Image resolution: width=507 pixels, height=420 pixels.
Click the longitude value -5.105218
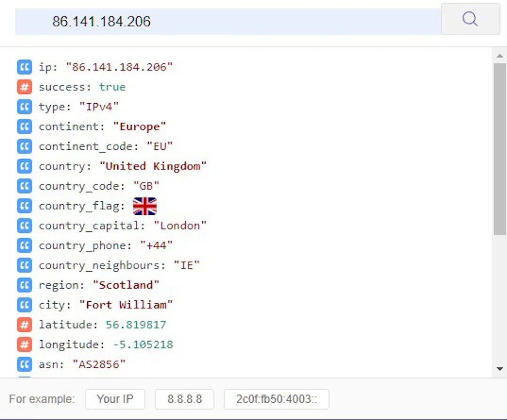(143, 344)
